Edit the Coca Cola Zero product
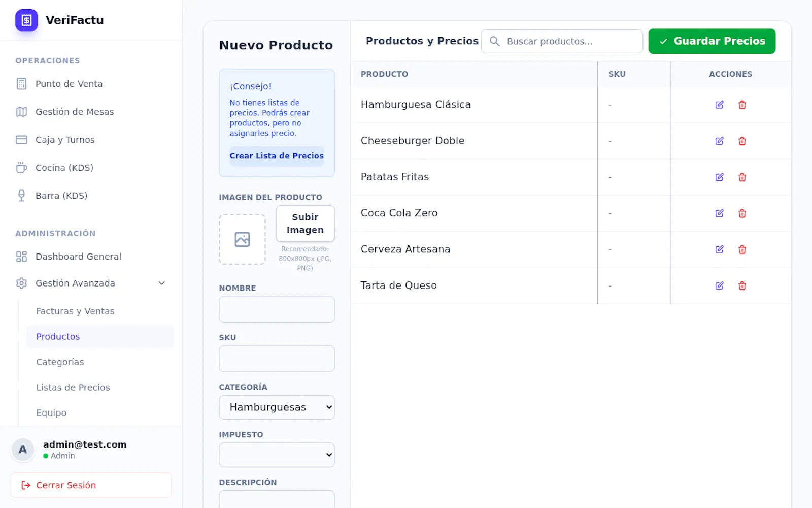Viewport: 812px width, 508px height. [x=719, y=213]
